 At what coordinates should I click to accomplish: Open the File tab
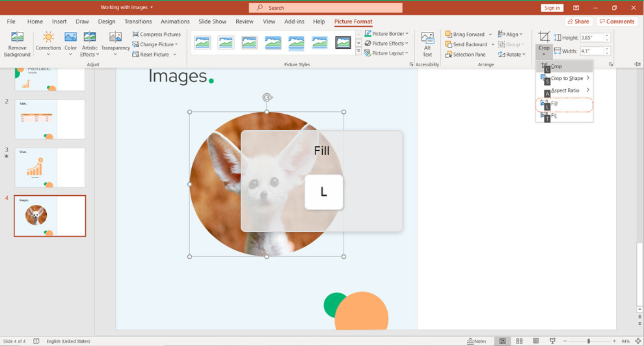[x=11, y=21]
